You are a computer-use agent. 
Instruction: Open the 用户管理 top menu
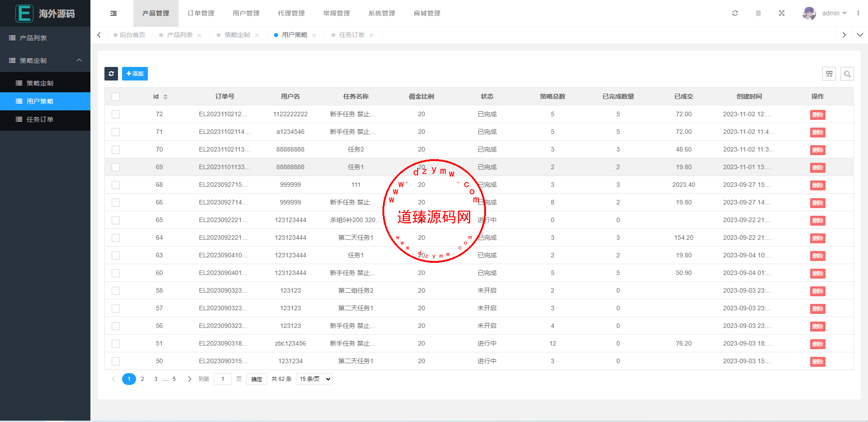tap(246, 13)
